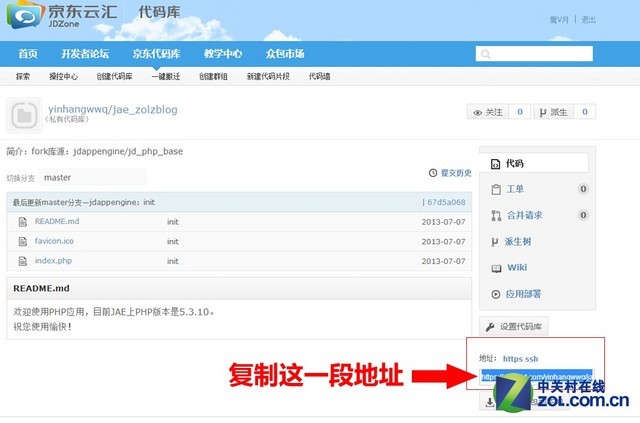Click the 派生 fork button

(553, 112)
